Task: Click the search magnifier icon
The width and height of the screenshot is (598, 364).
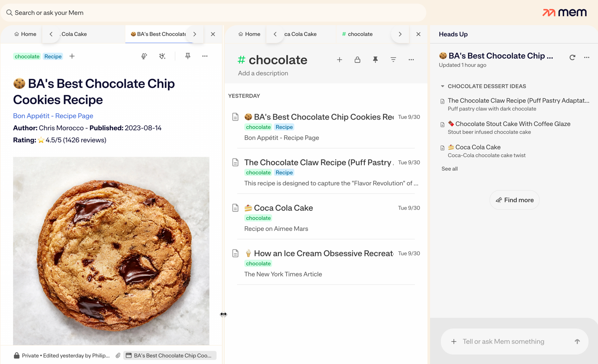Action: (9, 13)
